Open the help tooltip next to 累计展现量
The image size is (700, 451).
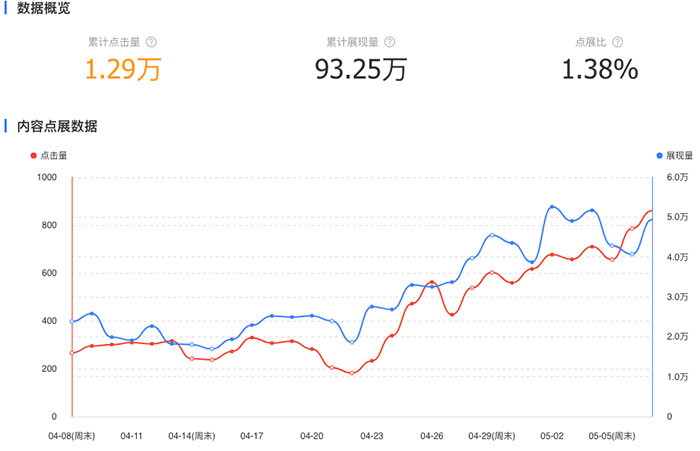390,43
